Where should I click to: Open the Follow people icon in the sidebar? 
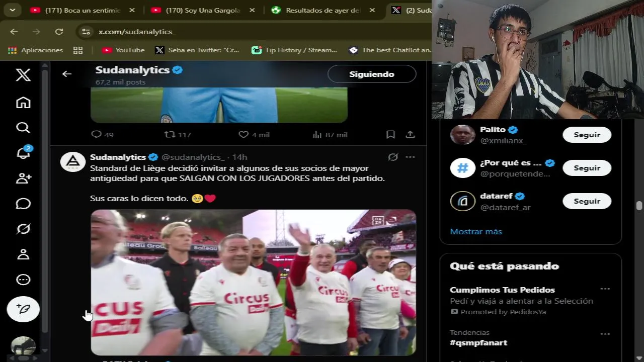point(23,178)
